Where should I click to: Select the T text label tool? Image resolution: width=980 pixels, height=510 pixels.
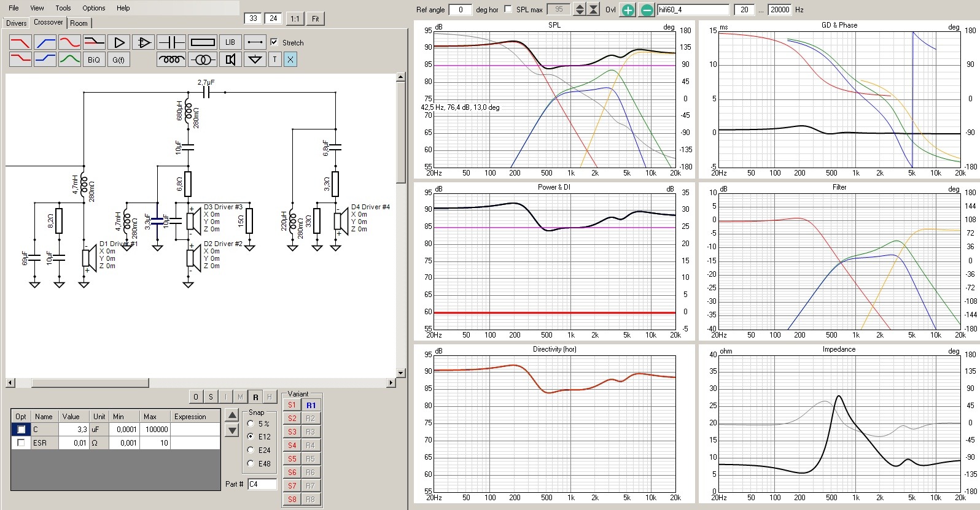click(274, 60)
